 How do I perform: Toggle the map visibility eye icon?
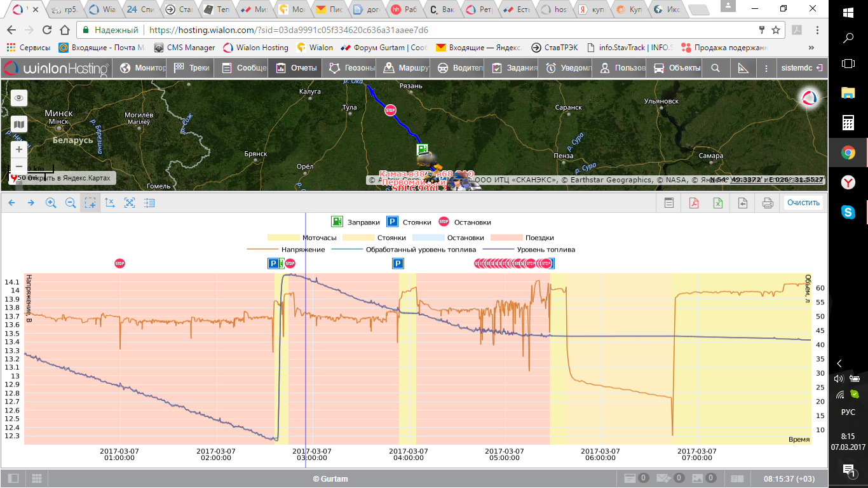(19, 98)
